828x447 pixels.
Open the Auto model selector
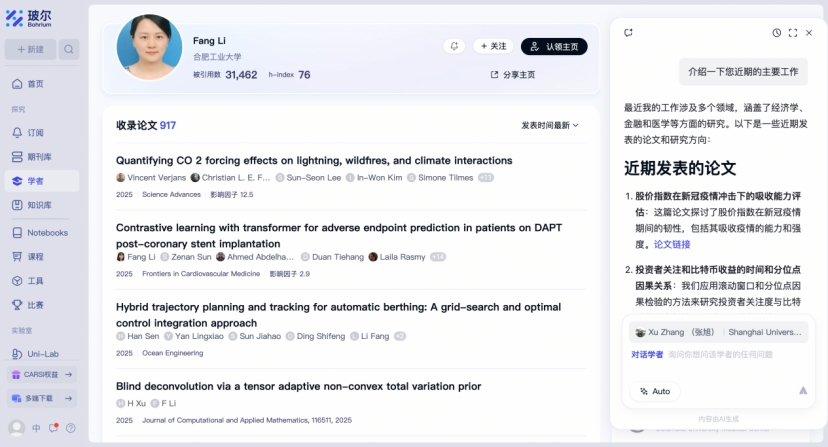pyautogui.click(x=655, y=391)
